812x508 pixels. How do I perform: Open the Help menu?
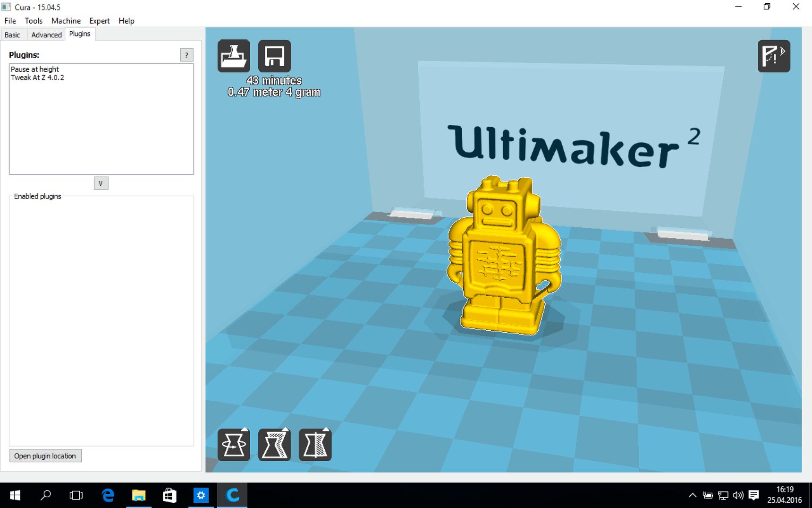tap(126, 21)
